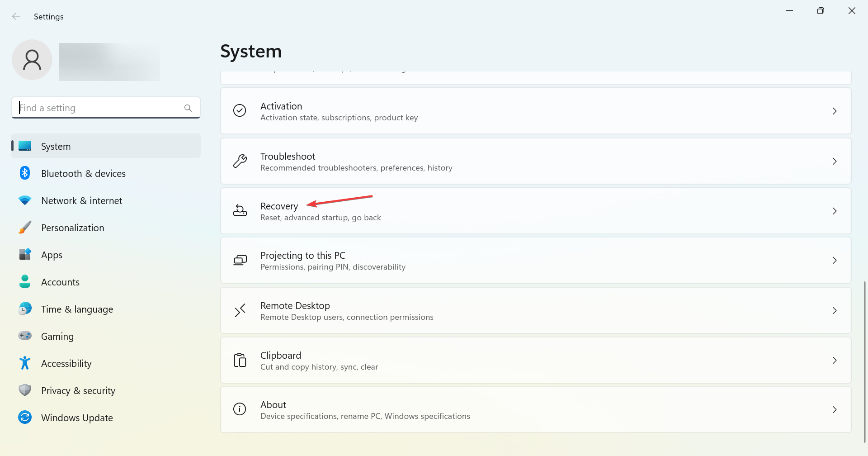Click the Find a setting search box
This screenshot has height=456, width=868.
pyautogui.click(x=106, y=108)
